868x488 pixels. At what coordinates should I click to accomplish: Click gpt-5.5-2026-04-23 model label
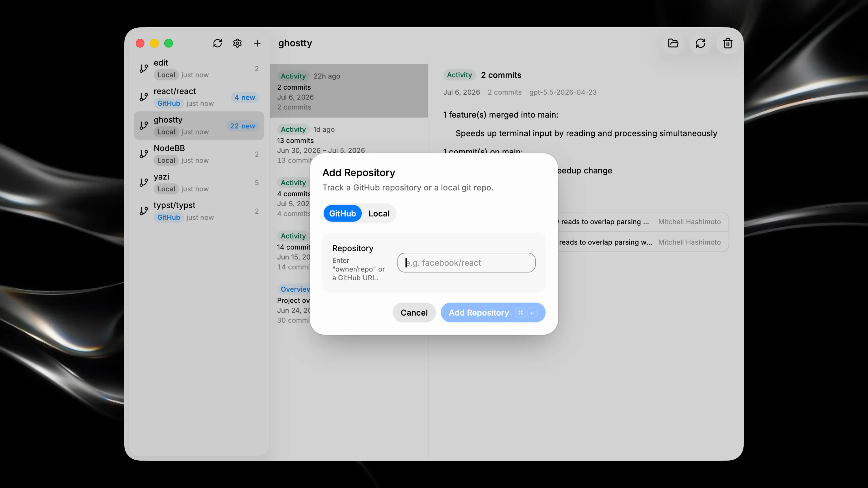(563, 92)
